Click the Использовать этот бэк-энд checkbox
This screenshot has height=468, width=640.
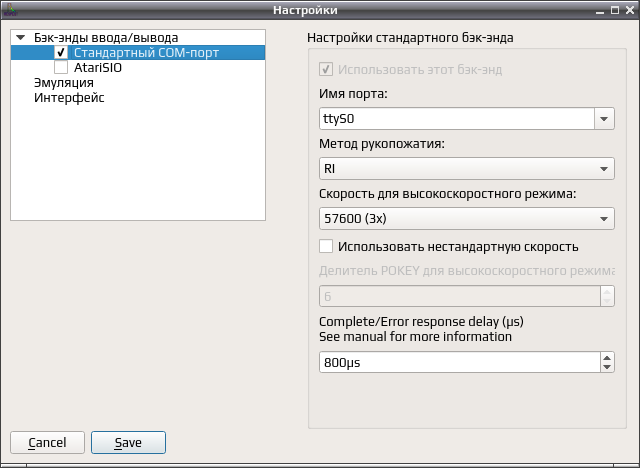326,69
